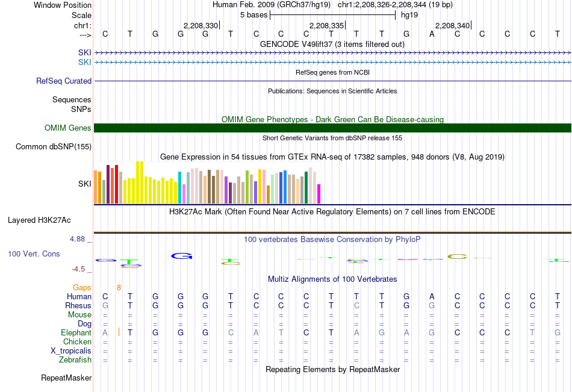Click the 2,208,335 position marker

[x=327, y=25]
